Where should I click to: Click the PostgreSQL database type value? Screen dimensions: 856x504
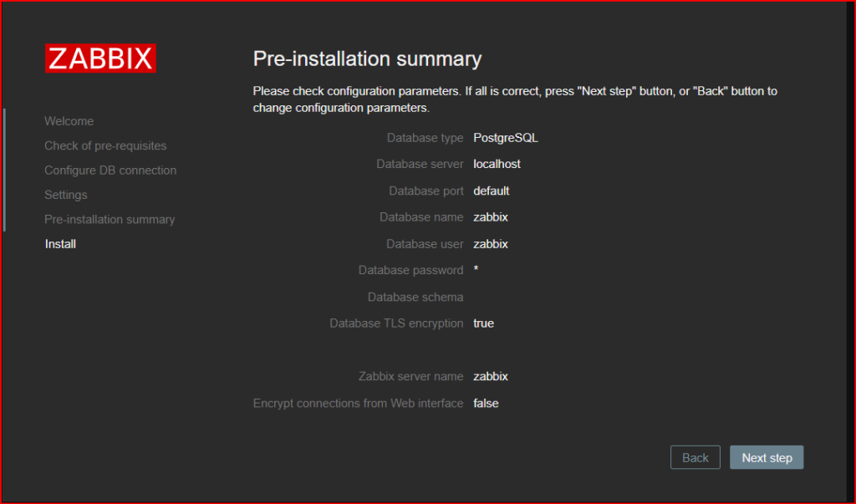pyautogui.click(x=506, y=138)
